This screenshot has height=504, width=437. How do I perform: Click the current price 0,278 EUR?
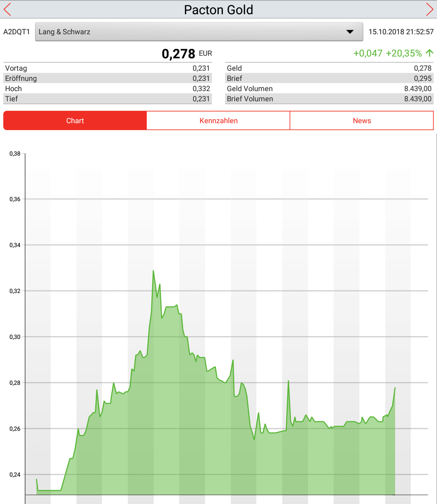pos(178,54)
